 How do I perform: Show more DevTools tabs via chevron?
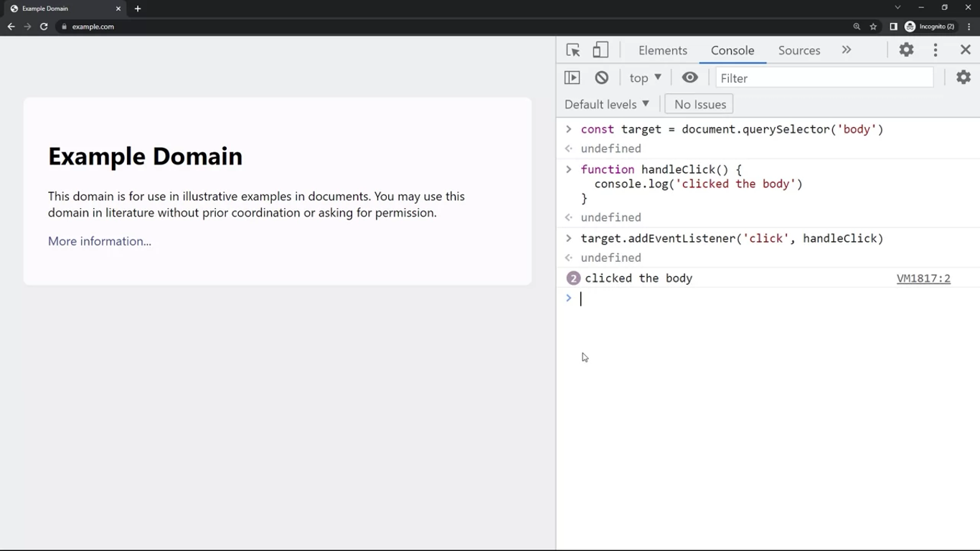tap(847, 50)
